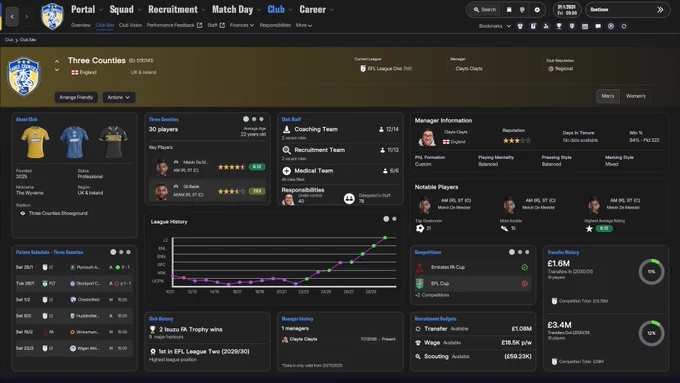Click the Delegated to Staff group icon
The width and height of the screenshot is (680, 383).
pos(349,199)
